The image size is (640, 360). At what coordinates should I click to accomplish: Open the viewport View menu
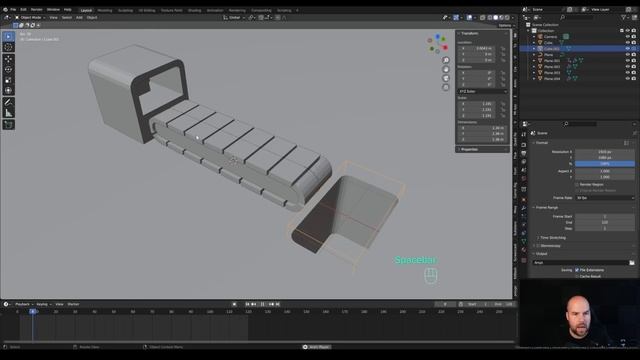pos(53,18)
